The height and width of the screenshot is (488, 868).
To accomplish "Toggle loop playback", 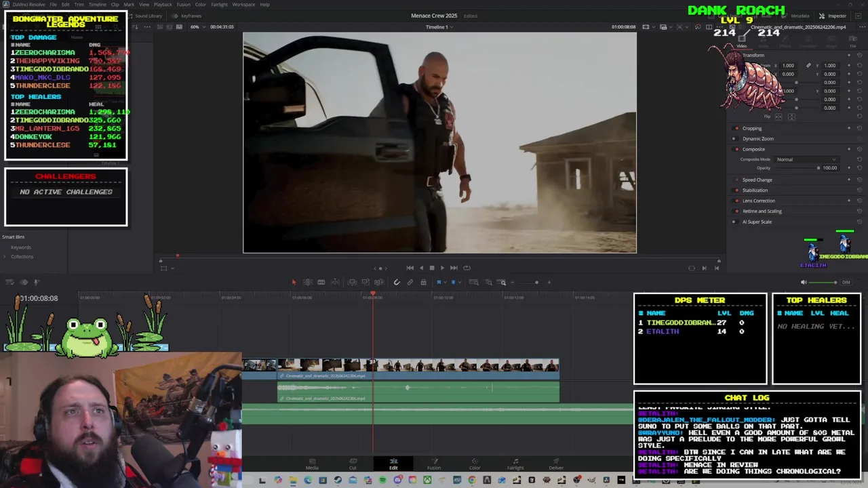I will (467, 268).
